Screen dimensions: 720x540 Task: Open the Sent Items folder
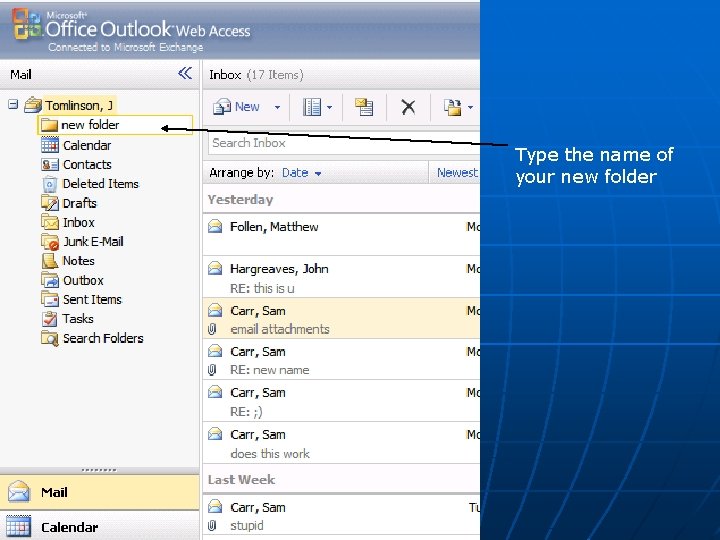(92, 299)
